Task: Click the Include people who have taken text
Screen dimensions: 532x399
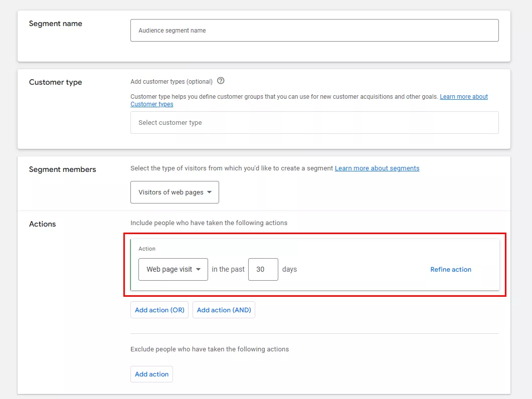Action: [x=209, y=223]
